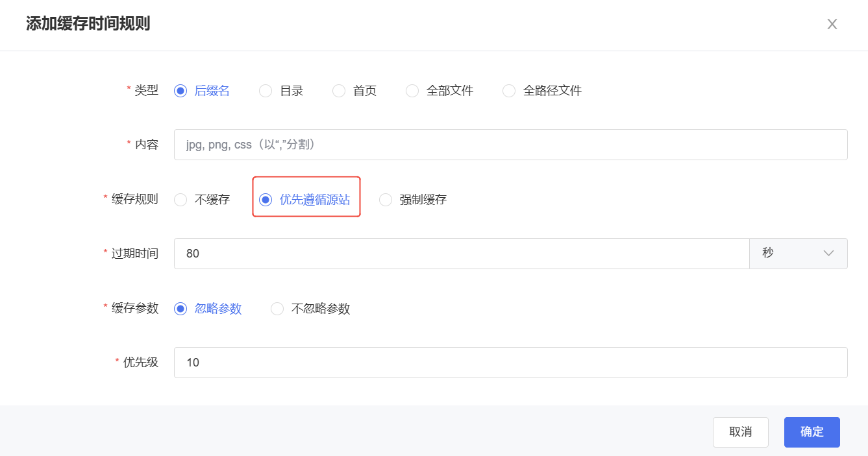Select the 目录 type option
The image size is (868, 456).
[x=266, y=91]
